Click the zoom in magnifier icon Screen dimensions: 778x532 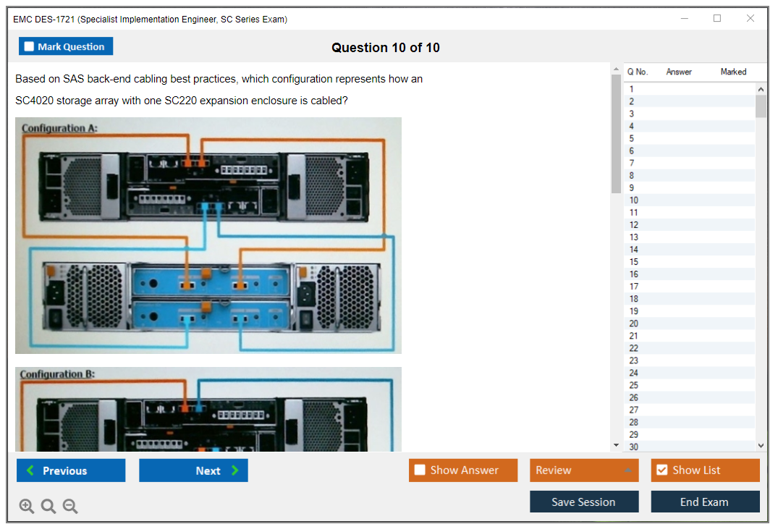[x=27, y=507]
